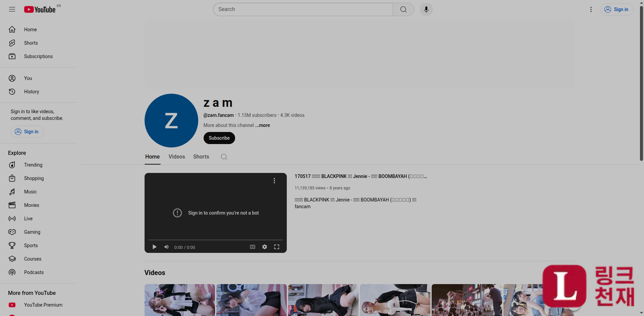Open Movies in Explore
Image resolution: width=644 pixels, height=316 pixels.
tap(39, 205)
